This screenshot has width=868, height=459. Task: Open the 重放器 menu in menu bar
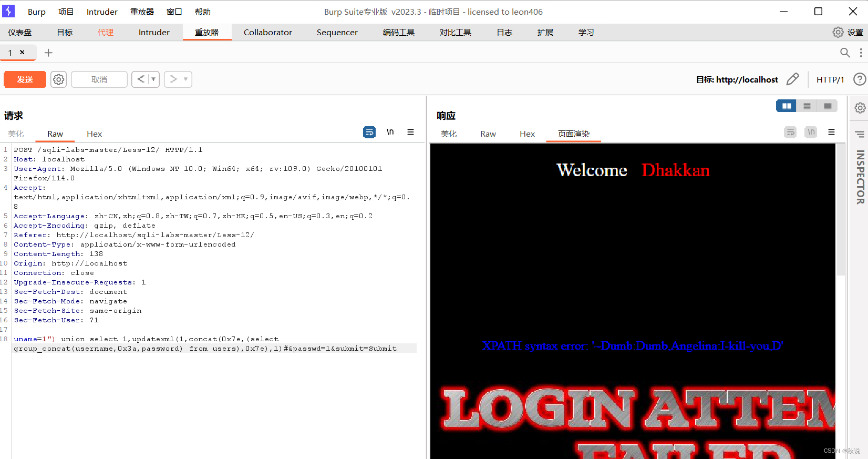[x=142, y=12]
